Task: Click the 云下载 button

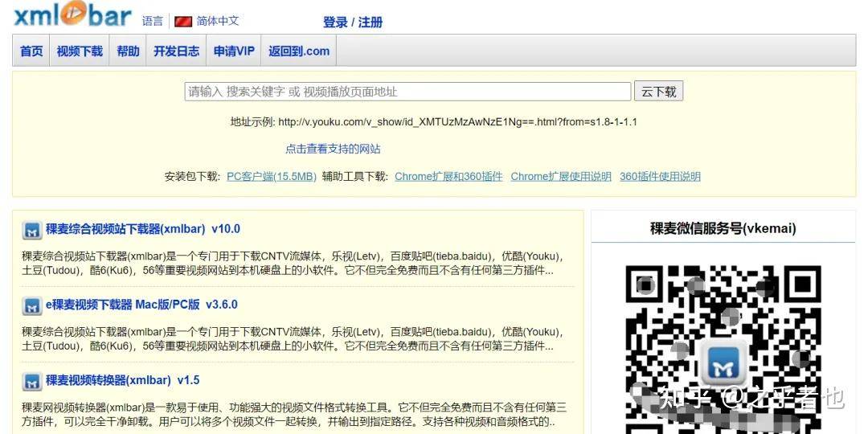Action: point(659,92)
